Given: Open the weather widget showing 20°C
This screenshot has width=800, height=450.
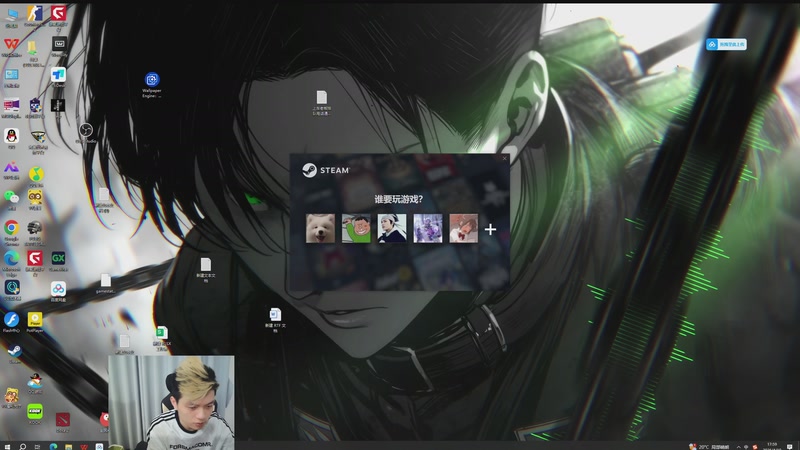Looking at the screenshot, I should pyautogui.click(x=709, y=446).
